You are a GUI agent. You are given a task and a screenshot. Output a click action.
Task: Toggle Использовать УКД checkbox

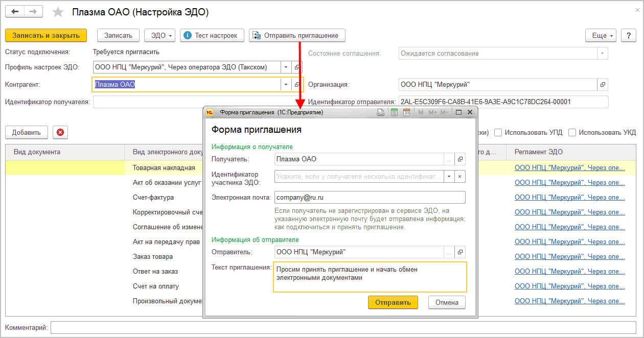[x=572, y=132]
